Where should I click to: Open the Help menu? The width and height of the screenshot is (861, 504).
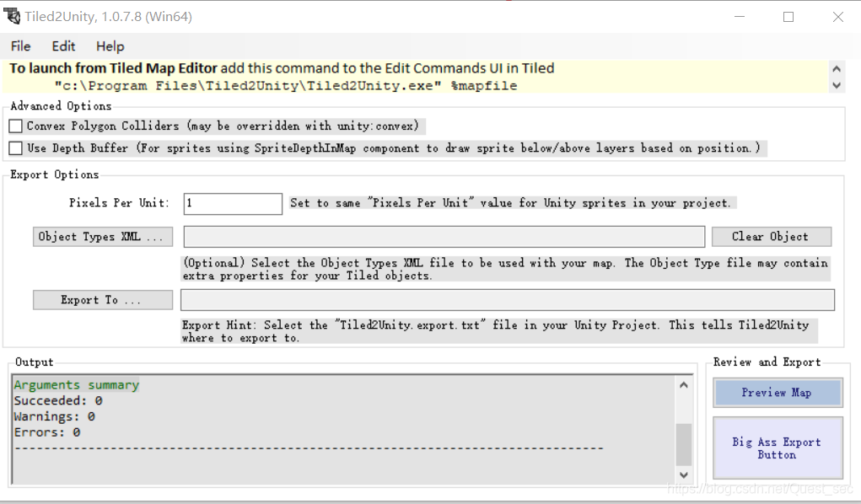pos(110,46)
